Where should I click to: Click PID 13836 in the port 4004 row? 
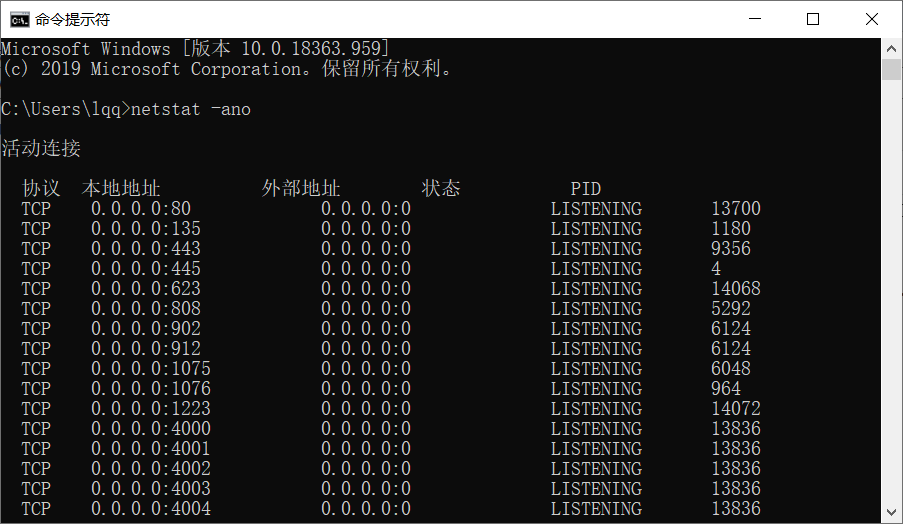pos(736,508)
